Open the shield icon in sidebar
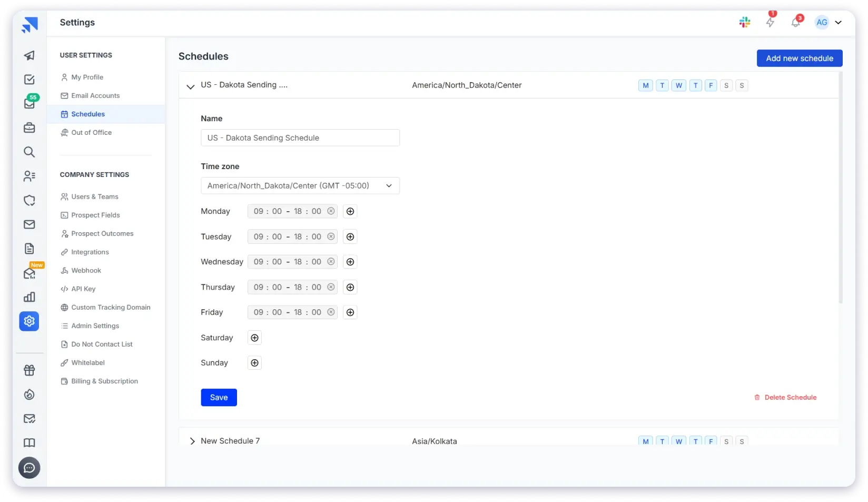This screenshot has width=868, height=502. (x=29, y=200)
